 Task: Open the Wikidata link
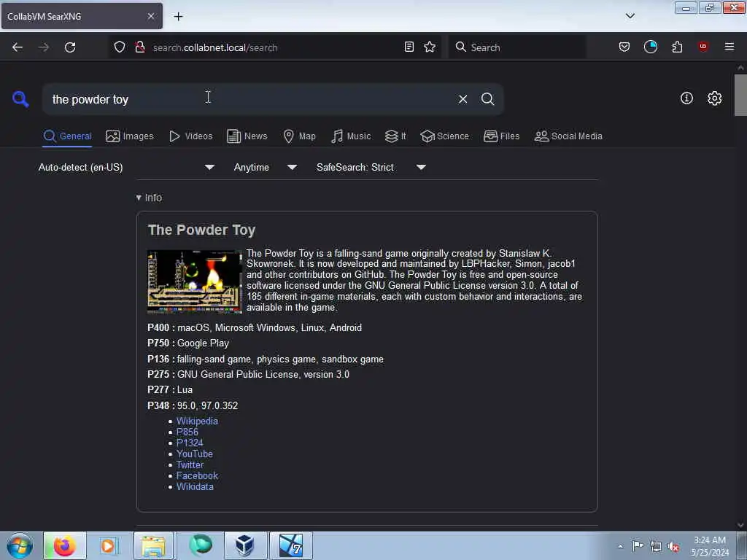[x=195, y=486]
